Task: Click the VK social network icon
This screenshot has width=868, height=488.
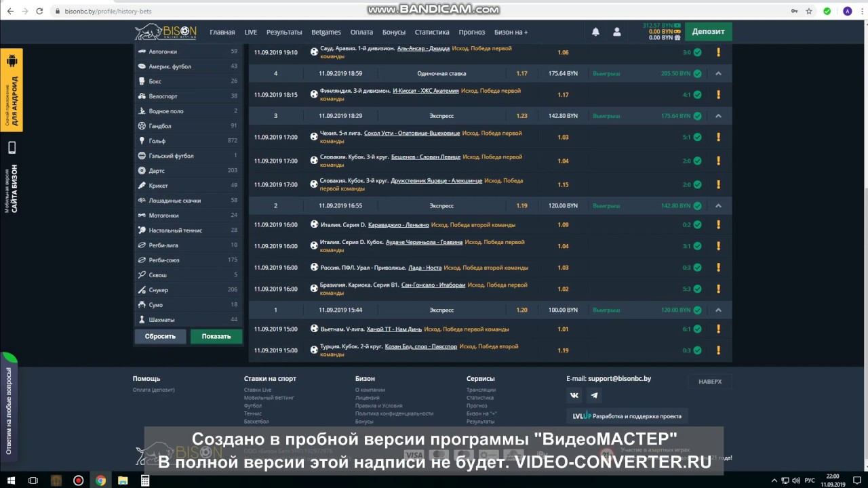Action: pos(575,395)
